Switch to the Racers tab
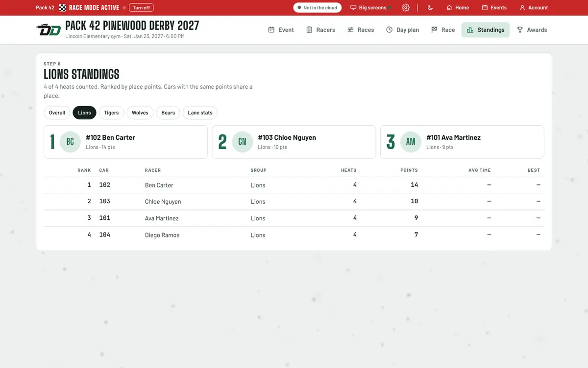The image size is (588, 368). click(321, 30)
